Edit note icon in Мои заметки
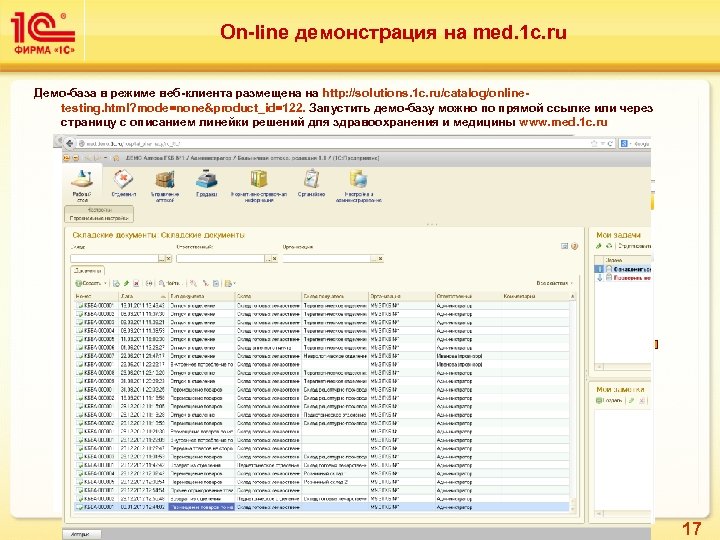The image size is (720, 540). [x=632, y=400]
